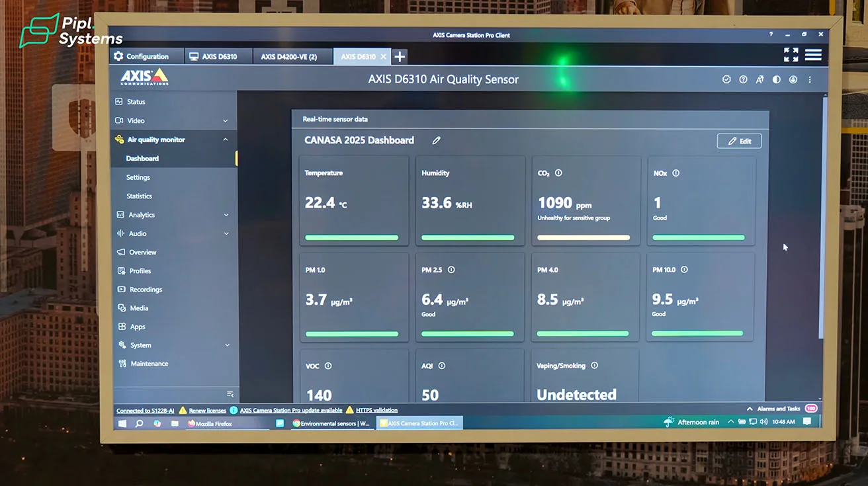The height and width of the screenshot is (486, 868).
Task: Open Statistics under Air quality monitor
Action: point(139,196)
